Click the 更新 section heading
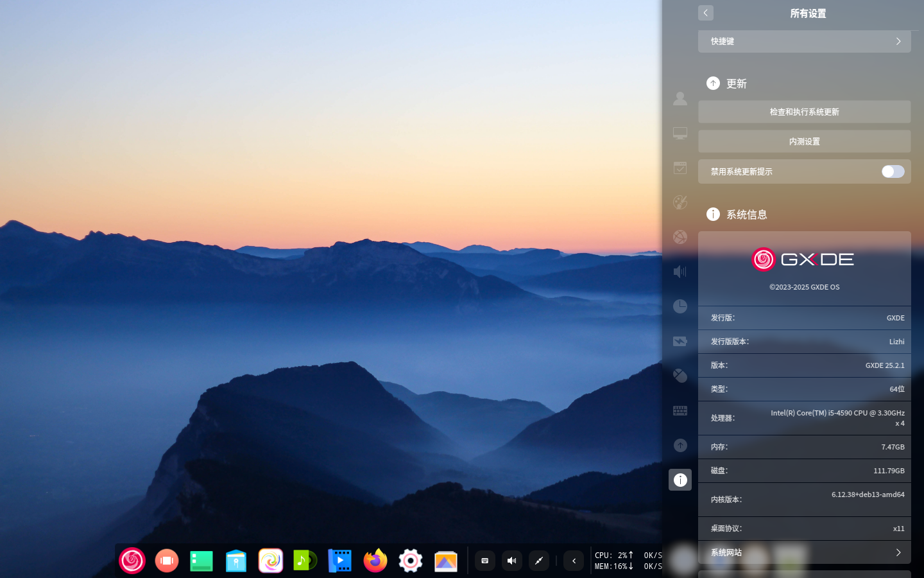Screen dimensions: 924x578 tap(736, 83)
